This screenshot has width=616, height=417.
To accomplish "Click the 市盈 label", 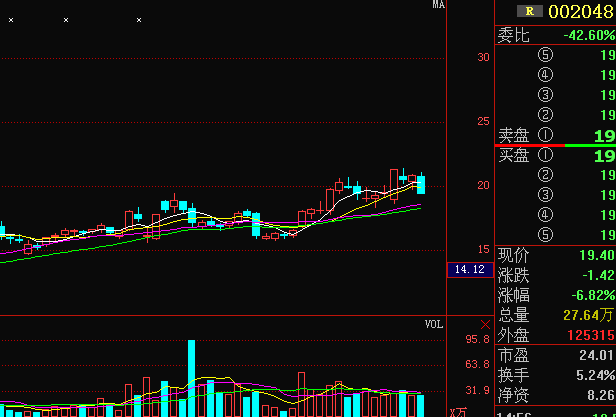I will 514,356.
